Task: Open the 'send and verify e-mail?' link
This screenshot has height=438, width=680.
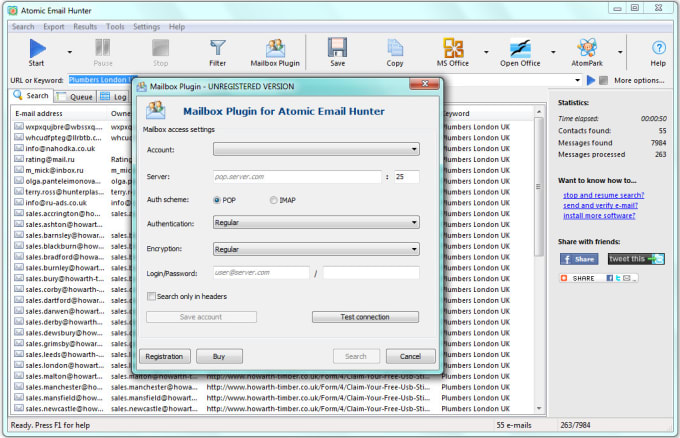Action: pos(600,205)
